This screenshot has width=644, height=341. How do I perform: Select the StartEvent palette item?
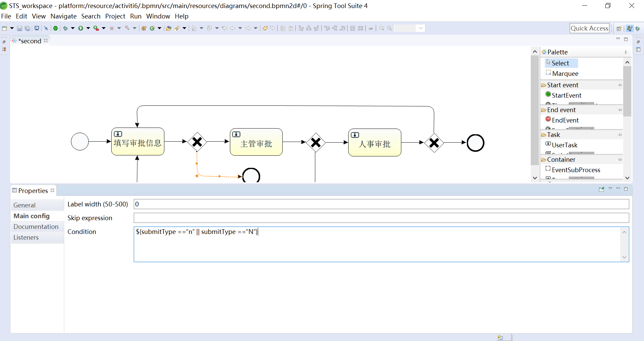pyautogui.click(x=563, y=95)
